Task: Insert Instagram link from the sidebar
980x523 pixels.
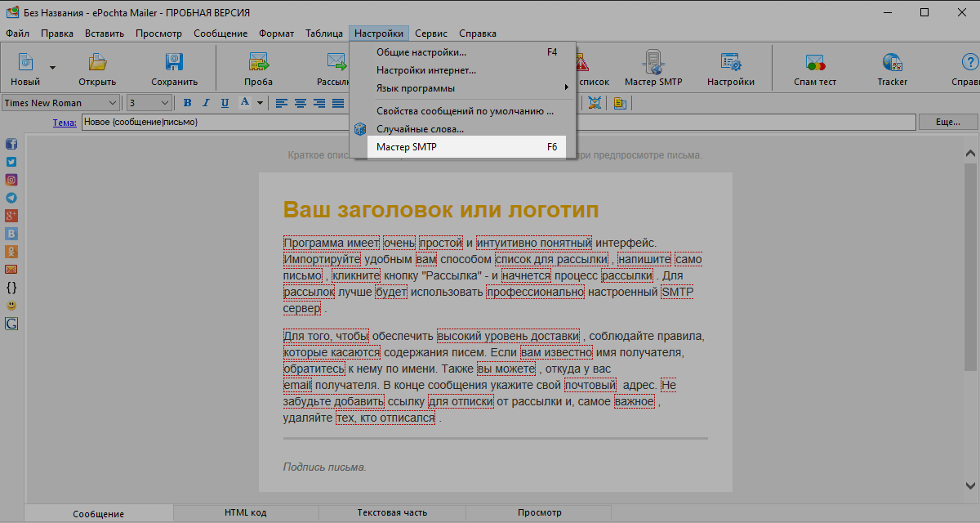Action: (x=11, y=180)
